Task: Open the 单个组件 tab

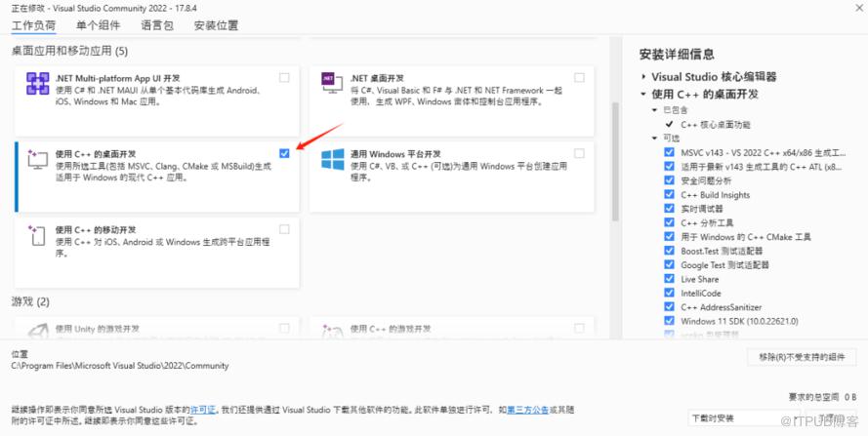Action: tap(99, 25)
